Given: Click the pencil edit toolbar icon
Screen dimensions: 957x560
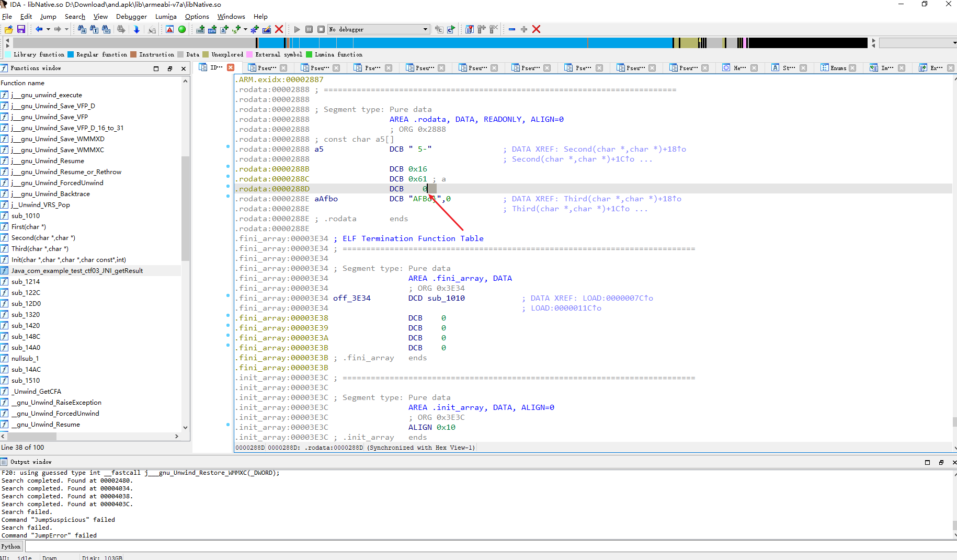Looking at the screenshot, I should 267,29.
